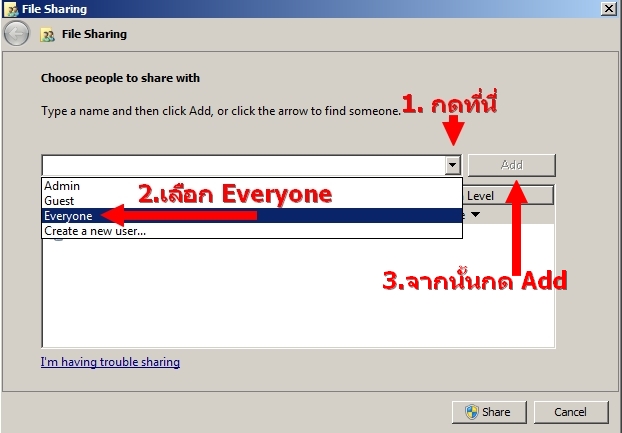Open the name combo box dropdown arrow

tap(452, 165)
